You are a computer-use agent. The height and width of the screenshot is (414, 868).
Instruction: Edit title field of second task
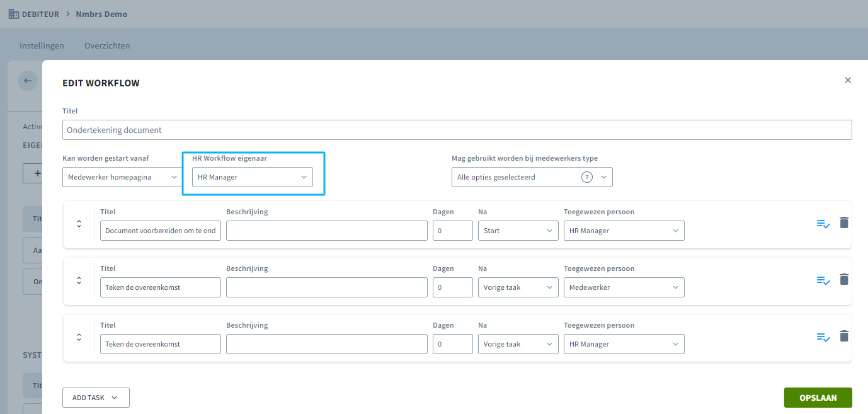click(161, 287)
